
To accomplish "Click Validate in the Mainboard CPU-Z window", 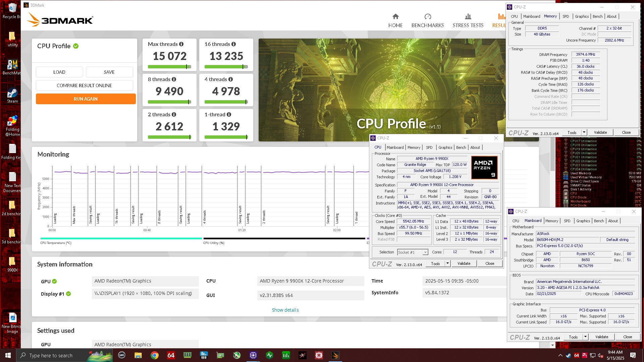I will [601, 337].
